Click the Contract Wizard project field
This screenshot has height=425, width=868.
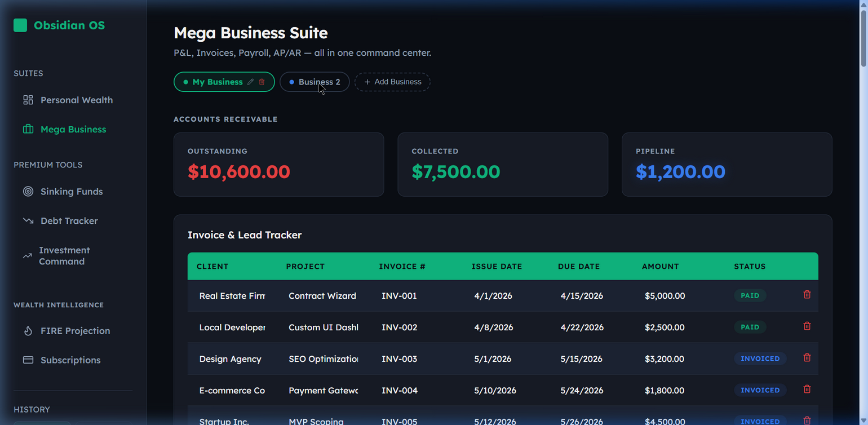point(323,295)
